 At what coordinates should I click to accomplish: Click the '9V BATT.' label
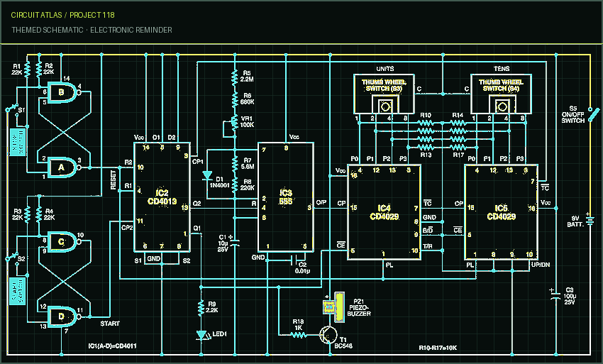[x=575, y=221]
